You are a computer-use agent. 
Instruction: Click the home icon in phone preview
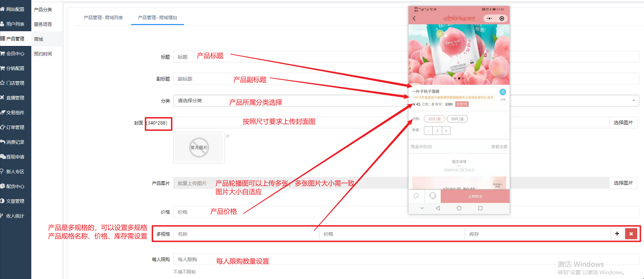[x=417, y=196]
